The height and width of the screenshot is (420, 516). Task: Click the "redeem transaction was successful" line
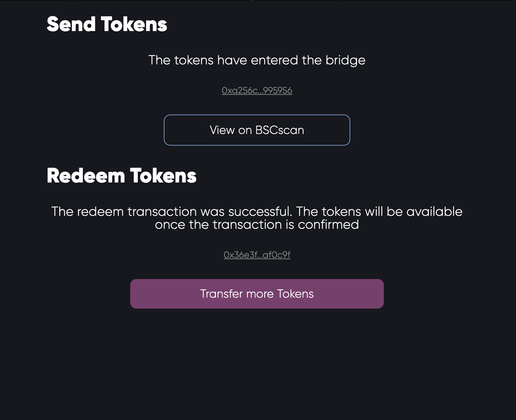257,212
